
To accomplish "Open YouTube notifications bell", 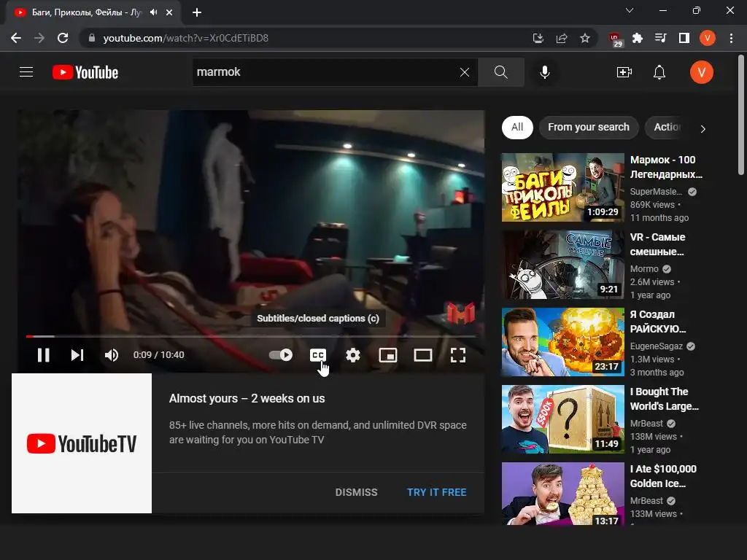I will pyautogui.click(x=659, y=72).
